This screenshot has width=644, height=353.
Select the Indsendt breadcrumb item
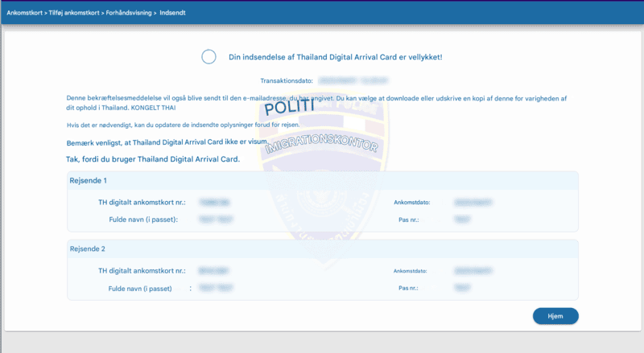[x=172, y=13]
